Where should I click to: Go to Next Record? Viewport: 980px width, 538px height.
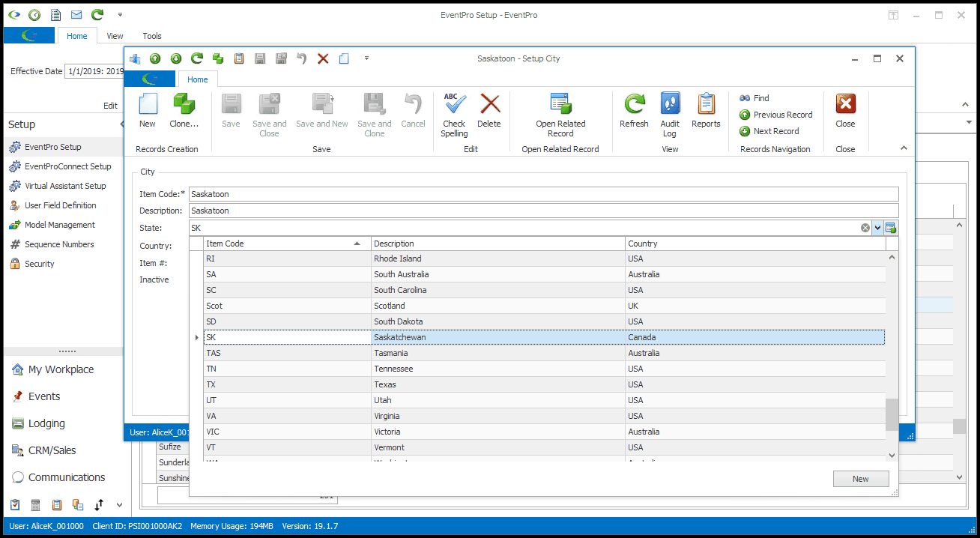pos(769,131)
